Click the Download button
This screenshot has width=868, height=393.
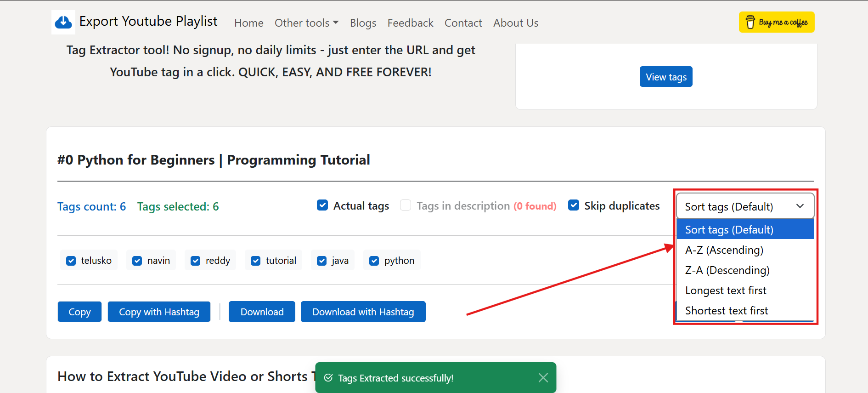coord(262,312)
